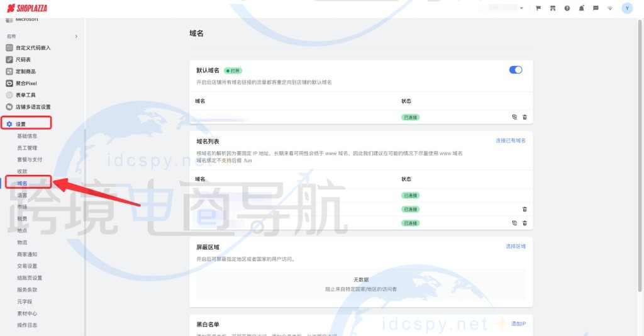Click the 已连接 badge in default domain row
644x336 pixels.
[410, 118]
